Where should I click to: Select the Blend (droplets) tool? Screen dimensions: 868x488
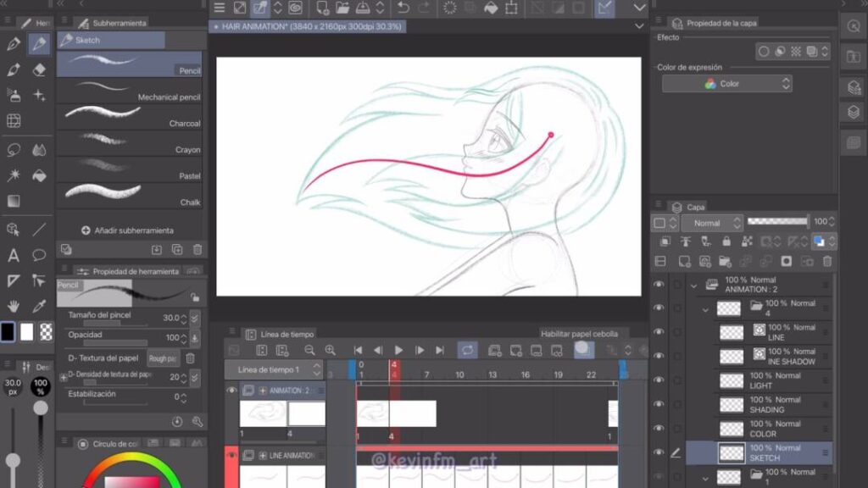[39, 150]
